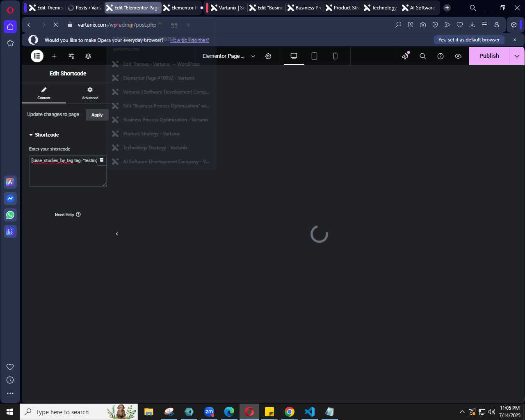Click the vartanix.com address bar
Screen dimensions: 525x420
point(117,25)
